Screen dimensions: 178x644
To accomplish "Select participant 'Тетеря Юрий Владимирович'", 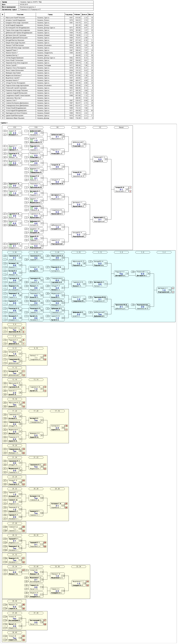I will pyautogui.click(x=15, y=108).
